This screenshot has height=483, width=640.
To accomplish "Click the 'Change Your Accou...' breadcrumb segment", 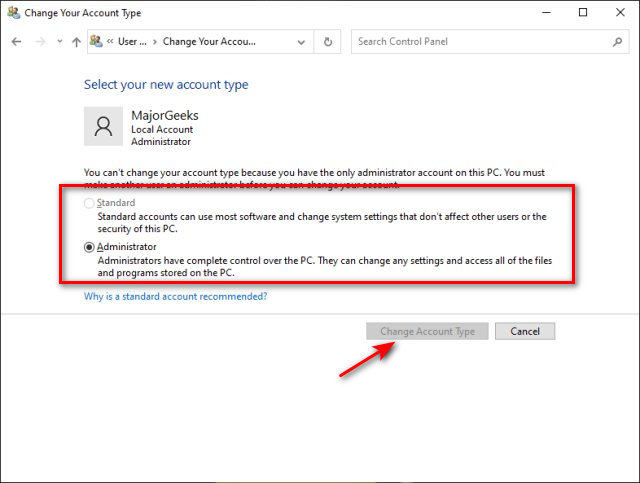I will point(209,42).
